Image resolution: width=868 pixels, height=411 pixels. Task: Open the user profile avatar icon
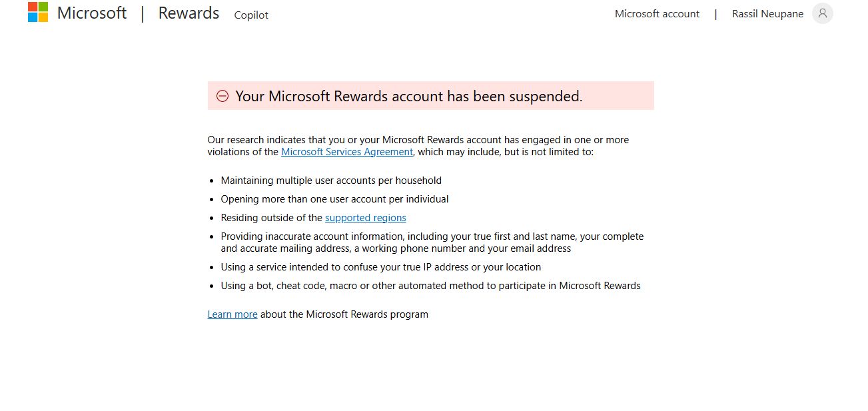tap(822, 13)
